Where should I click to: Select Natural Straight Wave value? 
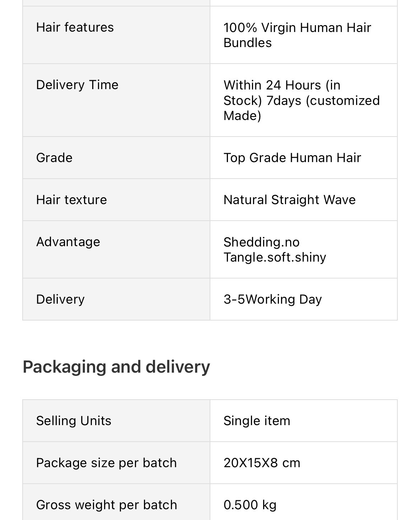click(289, 200)
